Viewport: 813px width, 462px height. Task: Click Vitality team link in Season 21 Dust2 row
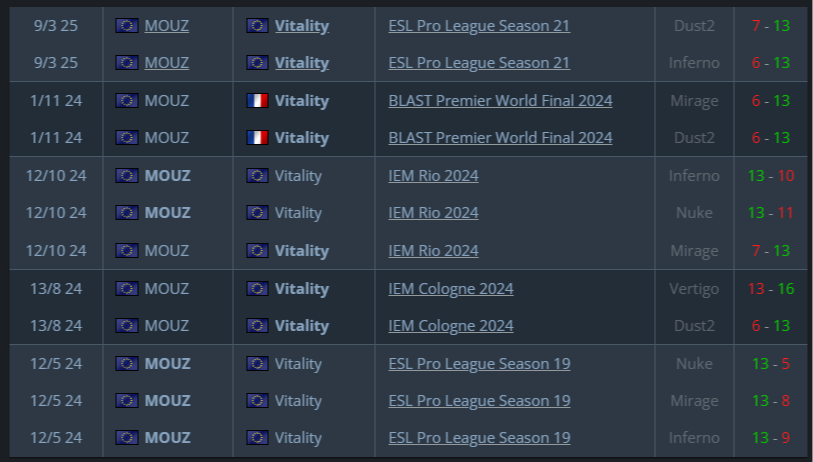(301, 26)
